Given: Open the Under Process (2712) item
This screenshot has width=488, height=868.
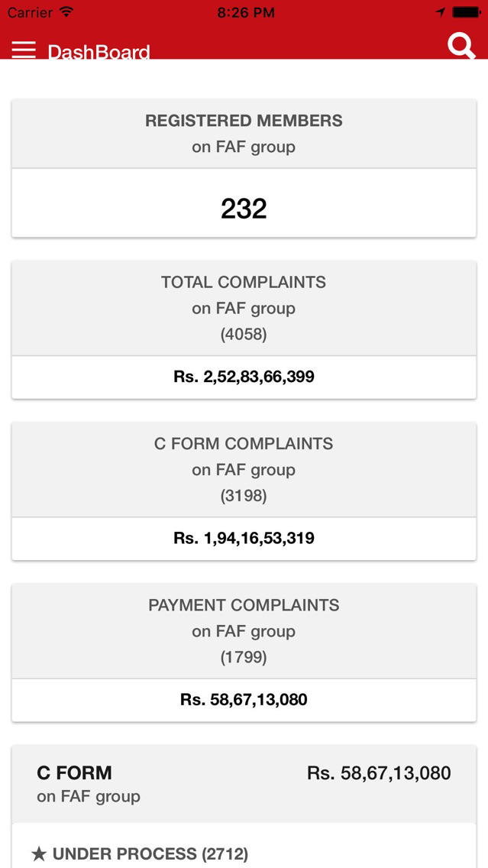Looking at the screenshot, I should pos(140,853).
